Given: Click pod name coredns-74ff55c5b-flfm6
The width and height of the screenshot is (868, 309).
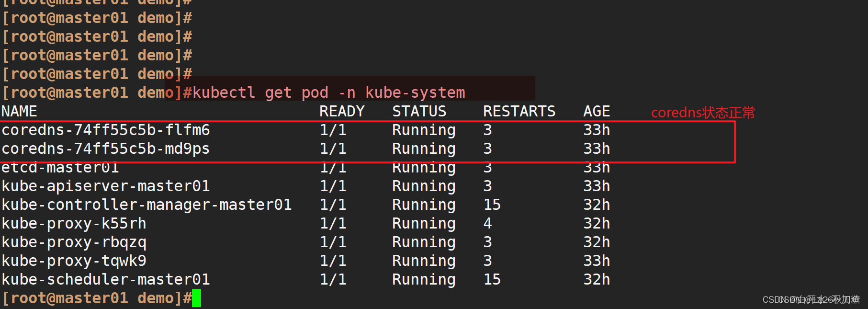Looking at the screenshot, I should point(106,130).
